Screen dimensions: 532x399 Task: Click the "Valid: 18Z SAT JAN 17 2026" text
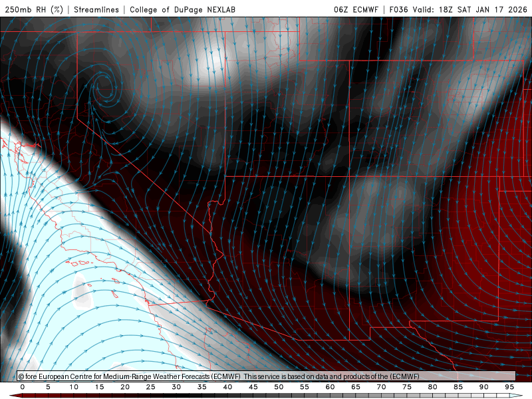[470, 9]
